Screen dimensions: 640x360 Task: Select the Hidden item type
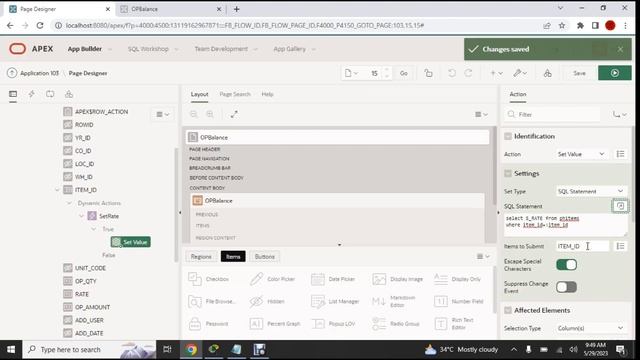pos(267,302)
